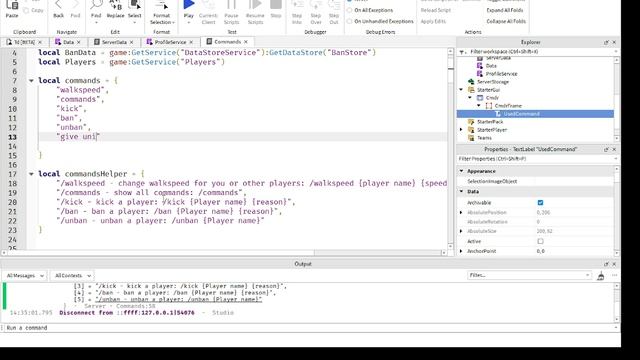Collapse the Cmdr tree node
Screen dimensions: 640x360
click(470, 98)
